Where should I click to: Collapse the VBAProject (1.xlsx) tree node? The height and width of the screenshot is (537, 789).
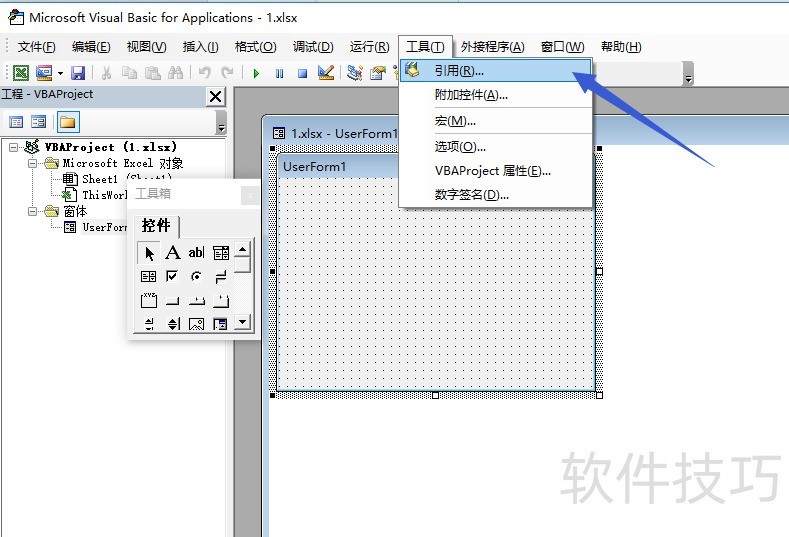coord(13,147)
